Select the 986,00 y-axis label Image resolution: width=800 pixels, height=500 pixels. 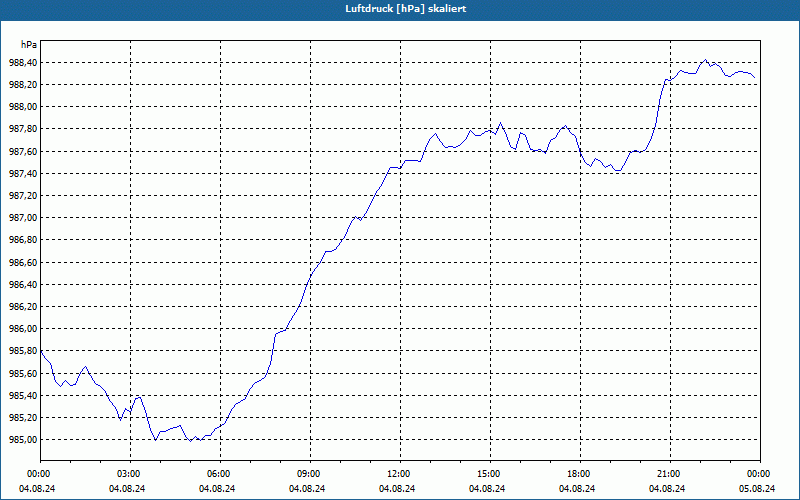pos(23,329)
